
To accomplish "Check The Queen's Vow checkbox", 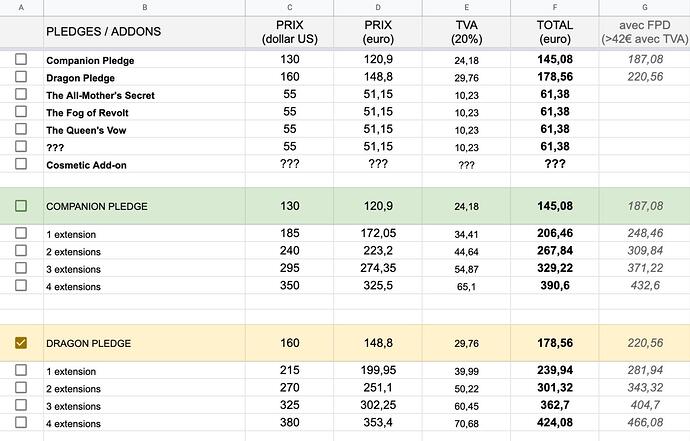I will pyautogui.click(x=21, y=130).
